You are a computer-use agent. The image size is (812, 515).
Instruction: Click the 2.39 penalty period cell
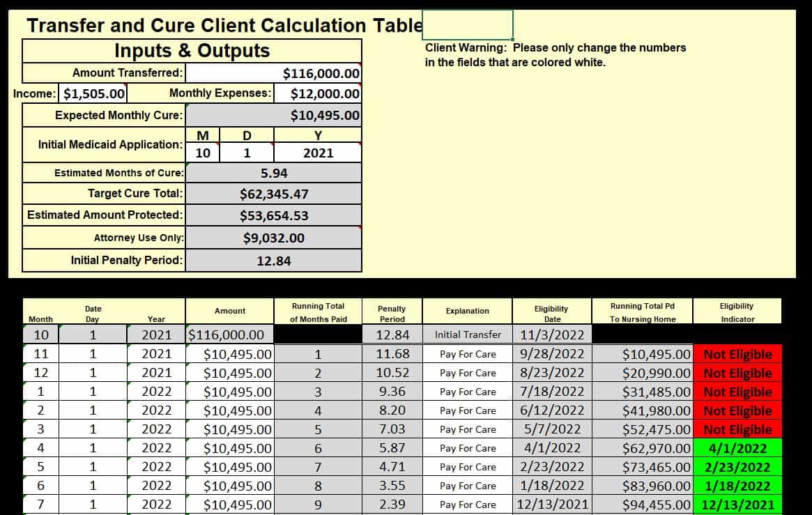click(x=392, y=505)
